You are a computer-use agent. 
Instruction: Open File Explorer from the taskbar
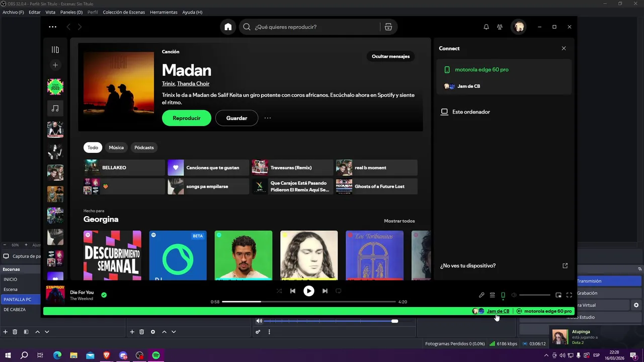pos(73,355)
